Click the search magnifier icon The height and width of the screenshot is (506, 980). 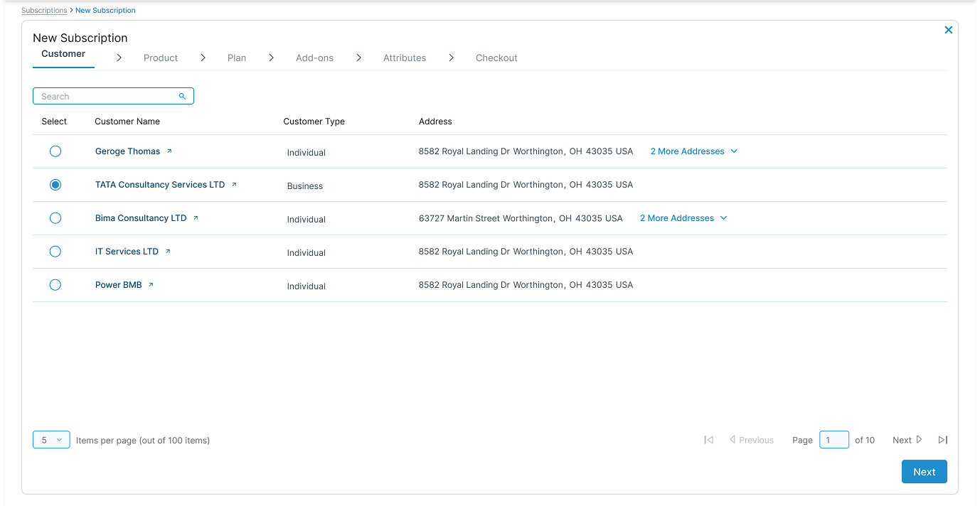(x=182, y=96)
